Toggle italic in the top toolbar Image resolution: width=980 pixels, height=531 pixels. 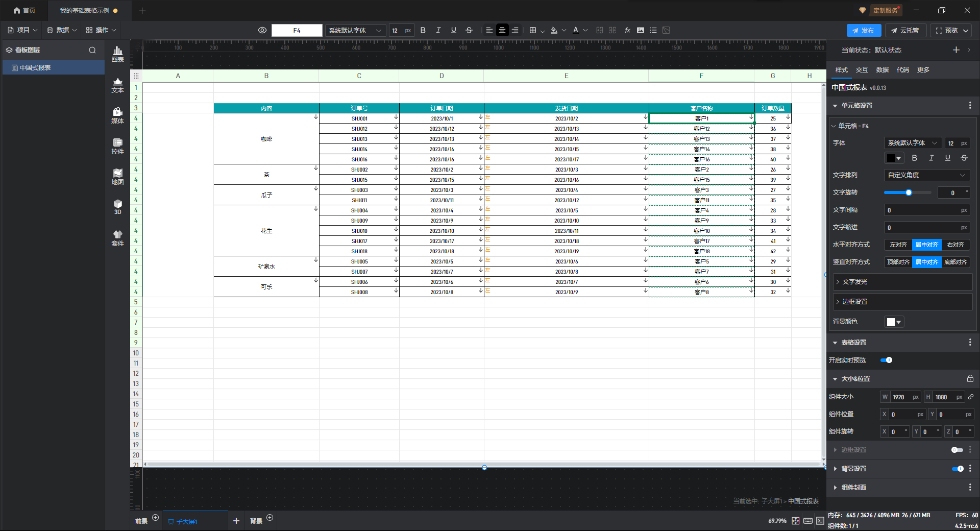438,30
